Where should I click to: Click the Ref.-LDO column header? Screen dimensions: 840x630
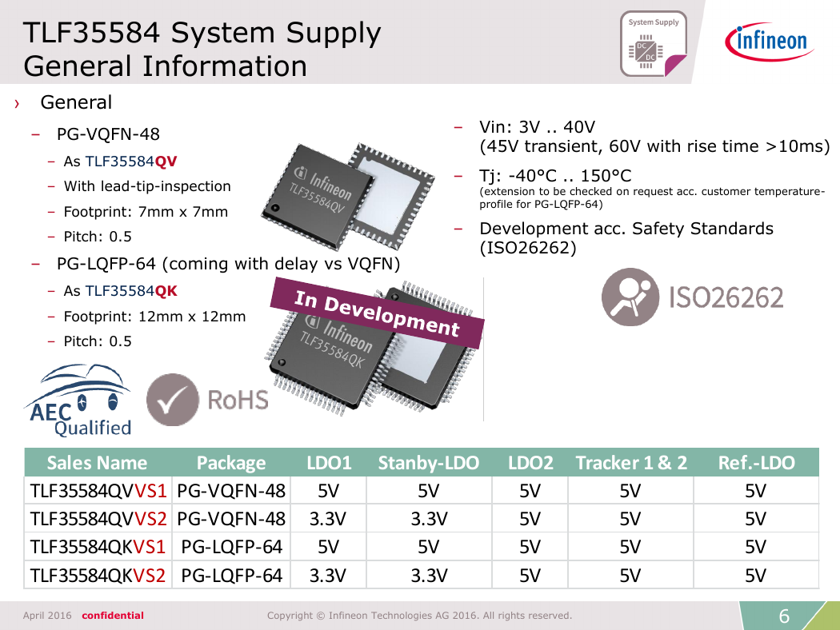pyautogui.click(x=757, y=462)
